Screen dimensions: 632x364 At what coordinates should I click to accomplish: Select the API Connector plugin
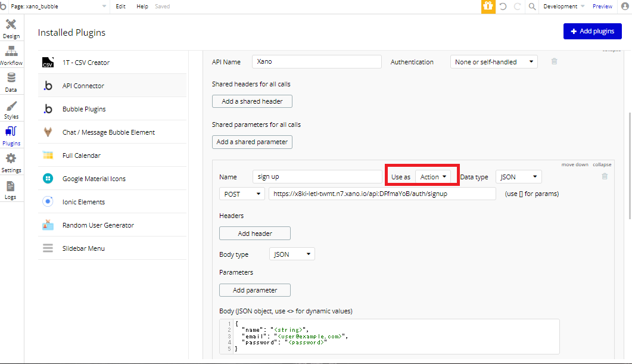pos(113,85)
